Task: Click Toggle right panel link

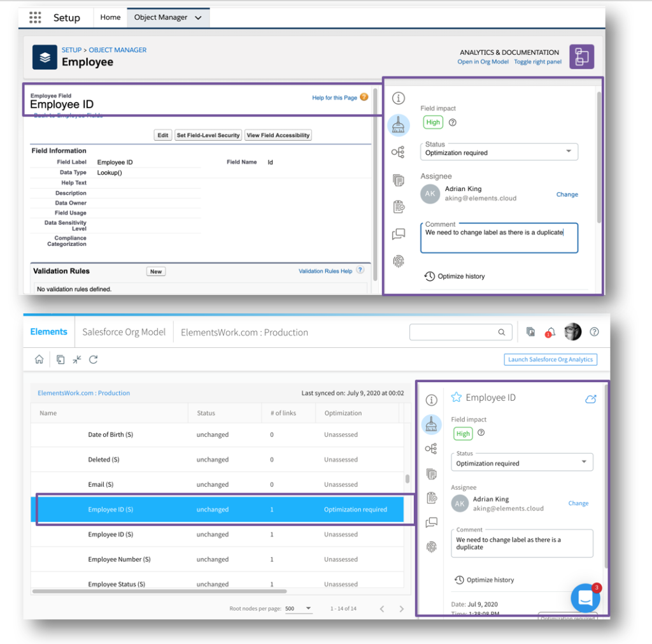Action: coord(537,62)
